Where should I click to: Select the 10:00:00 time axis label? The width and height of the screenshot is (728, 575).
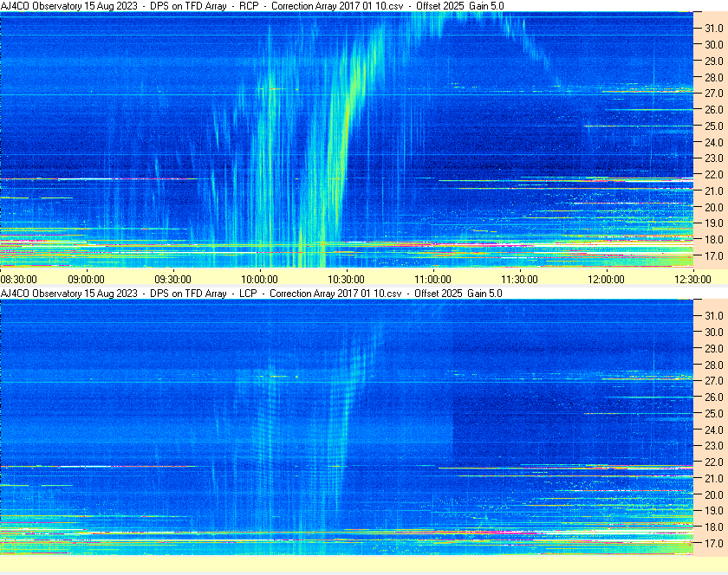(259, 280)
